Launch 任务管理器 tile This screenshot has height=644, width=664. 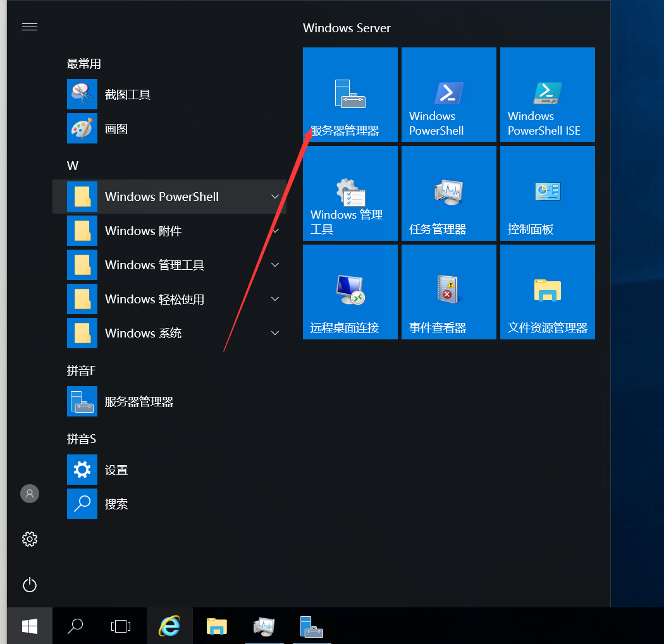[x=448, y=193]
